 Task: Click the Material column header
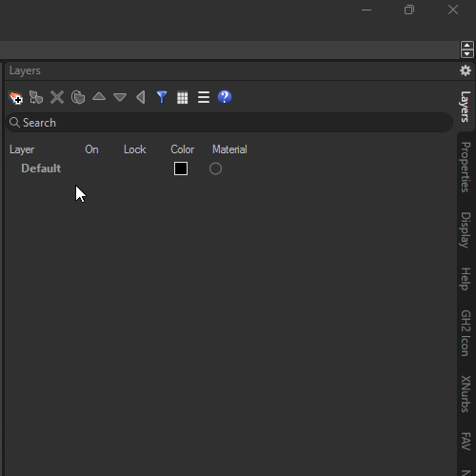click(x=229, y=149)
